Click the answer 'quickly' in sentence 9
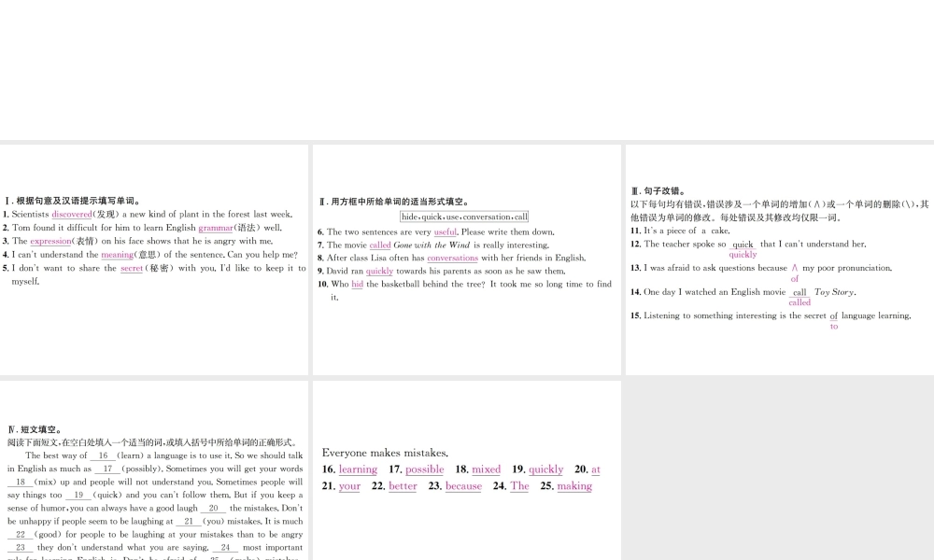The width and height of the screenshot is (934, 560). point(379,272)
